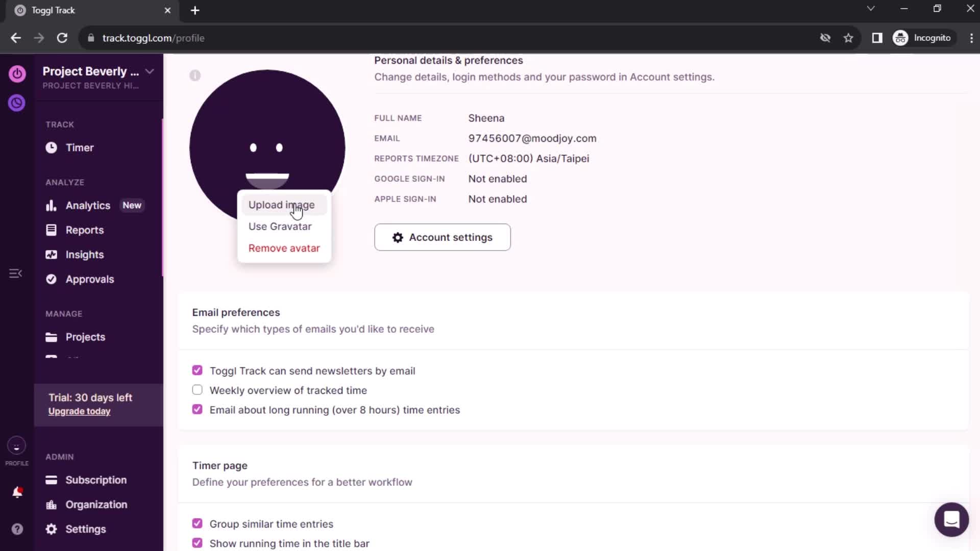Disable email about long running entries
Image resolution: width=980 pixels, height=551 pixels.
(x=197, y=410)
